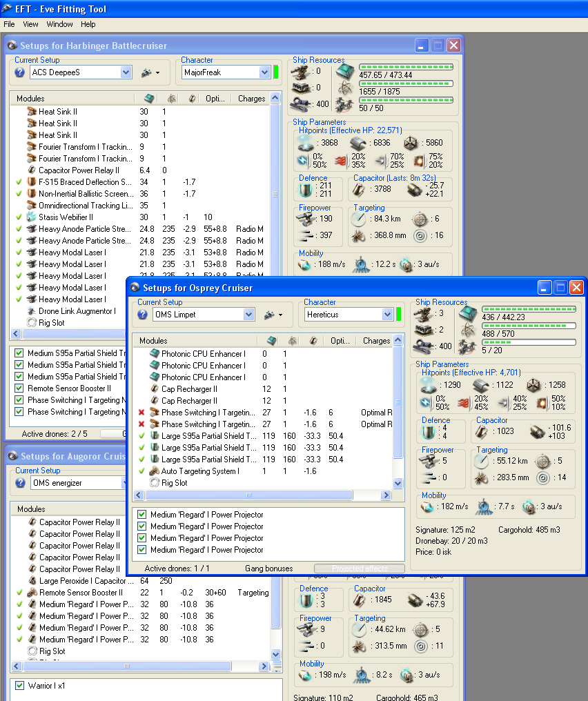Open the Hereticus character dropdown
This screenshot has width=588, height=701.
(x=387, y=315)
